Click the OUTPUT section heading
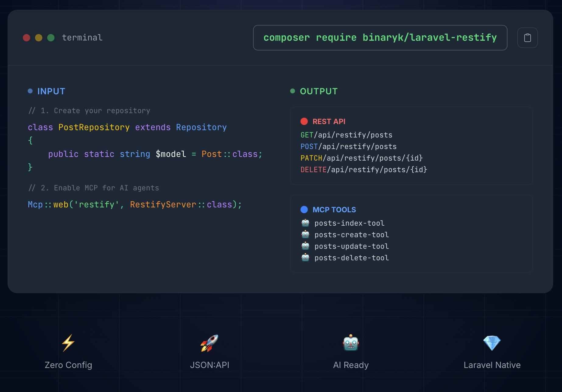Screen dimensions: 562x392 pyautogui.click(x=318, y=91)
